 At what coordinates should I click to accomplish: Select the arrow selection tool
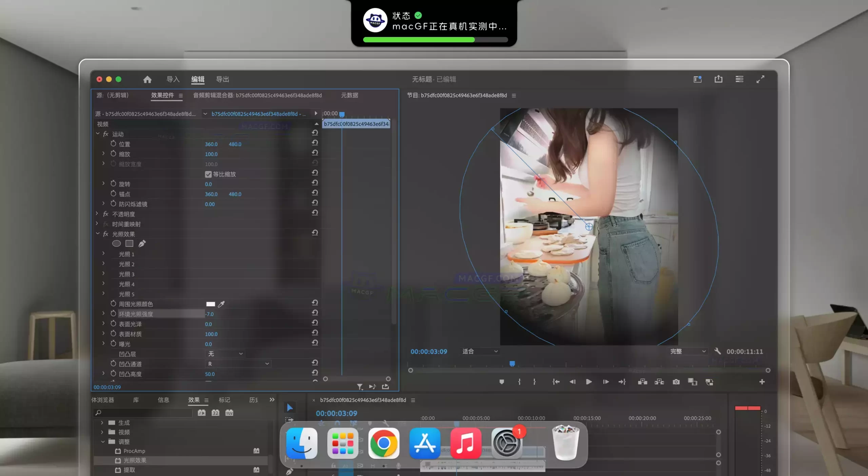click(290, 407)
